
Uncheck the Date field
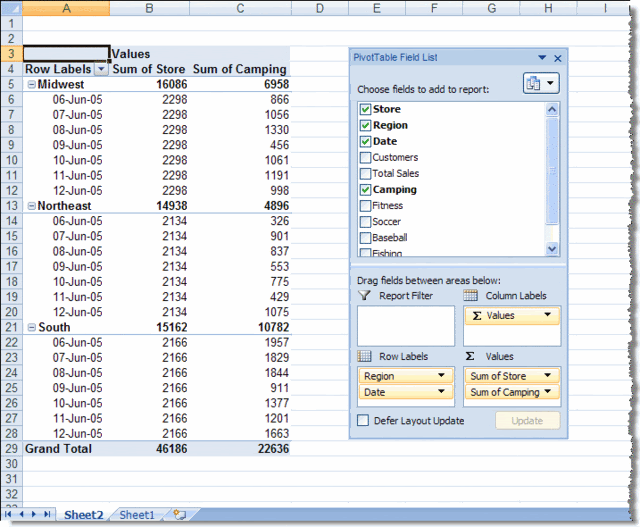(365, 142)
